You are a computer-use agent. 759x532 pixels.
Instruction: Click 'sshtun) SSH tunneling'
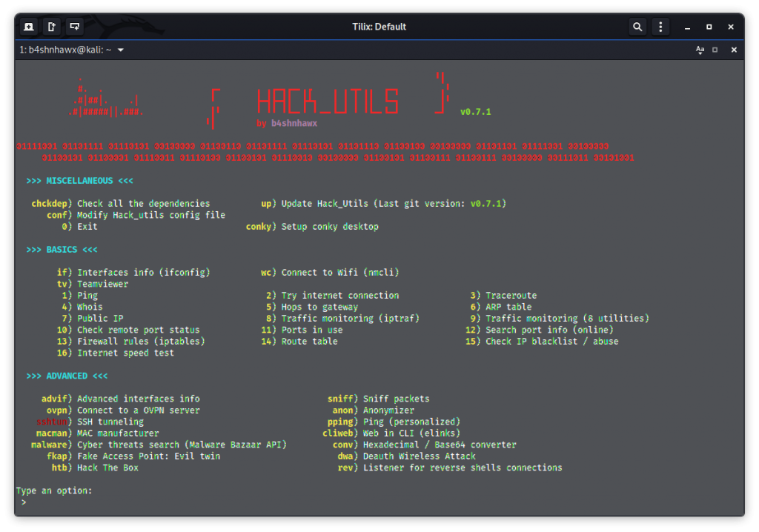point(90,422)
